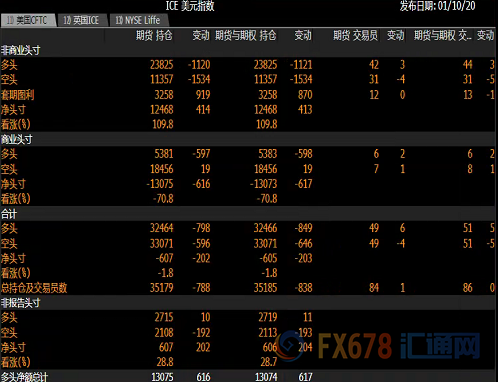Click the -13075 net position value
This screenshot has height=382, width=498.
(x=160, y=184)
